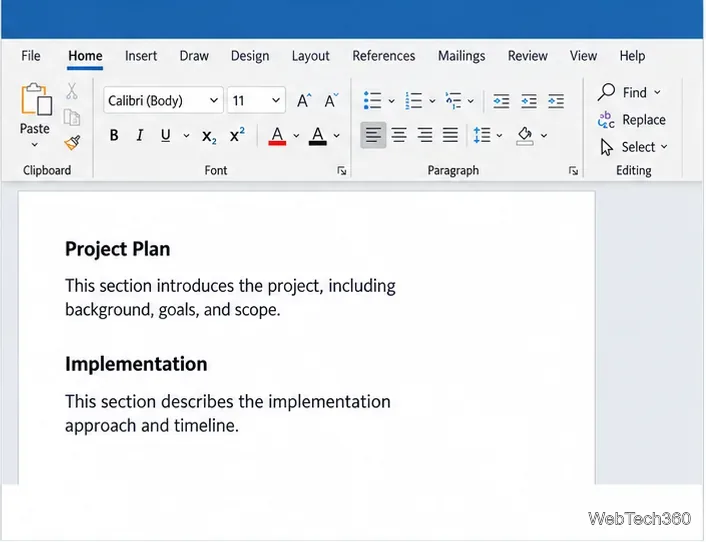706x542 pixels.
Task: Decrease font size with smaller A
Action: (331, 100)
